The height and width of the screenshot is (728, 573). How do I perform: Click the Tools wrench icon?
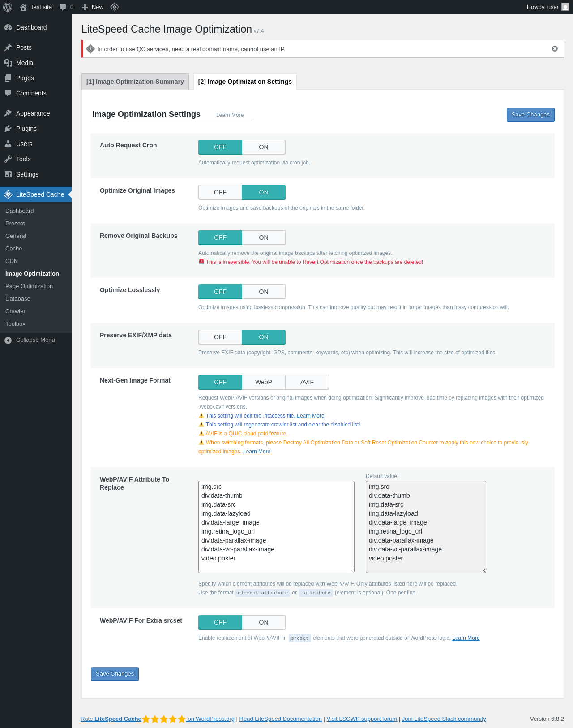[x=8, y=159]
